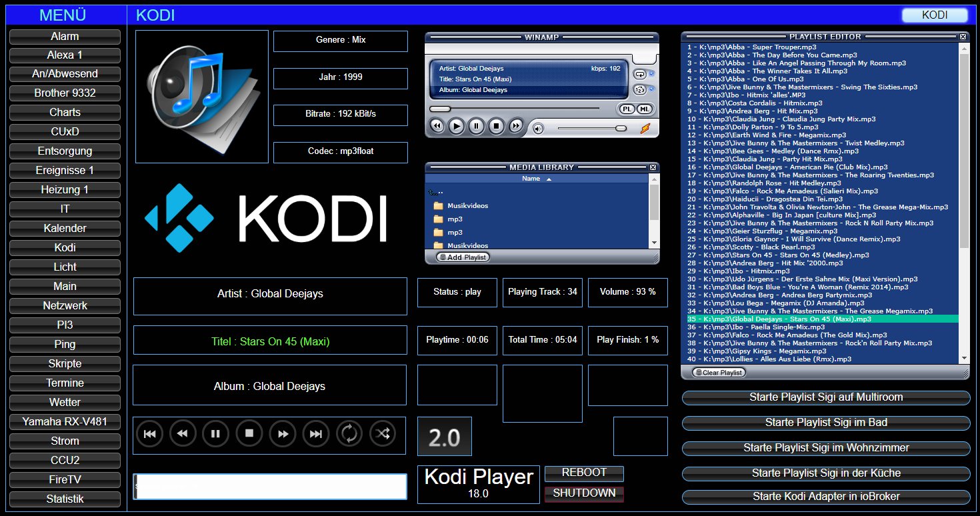Image resolution: width=980 pixels, height=516 pixels.
Task: Open the first mp3 folder in Media Library
Action: [448, 219]
